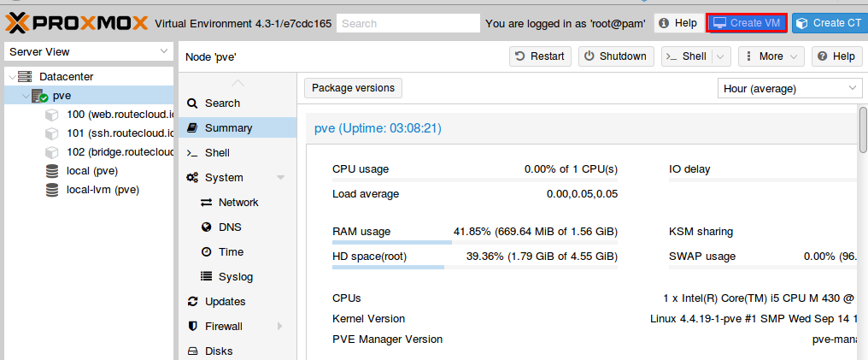
Task: Click the cube icon for container 102
Action: click(51, 152)
